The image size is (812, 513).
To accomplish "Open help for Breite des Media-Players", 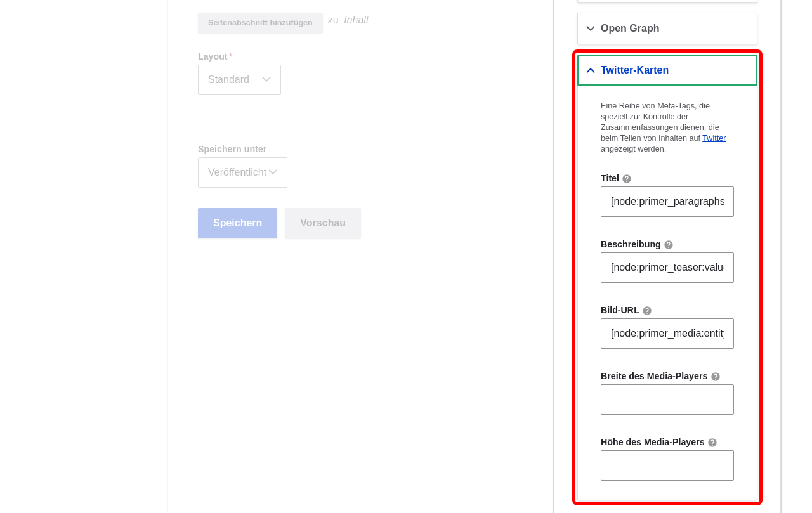I will tap(716, 377).
